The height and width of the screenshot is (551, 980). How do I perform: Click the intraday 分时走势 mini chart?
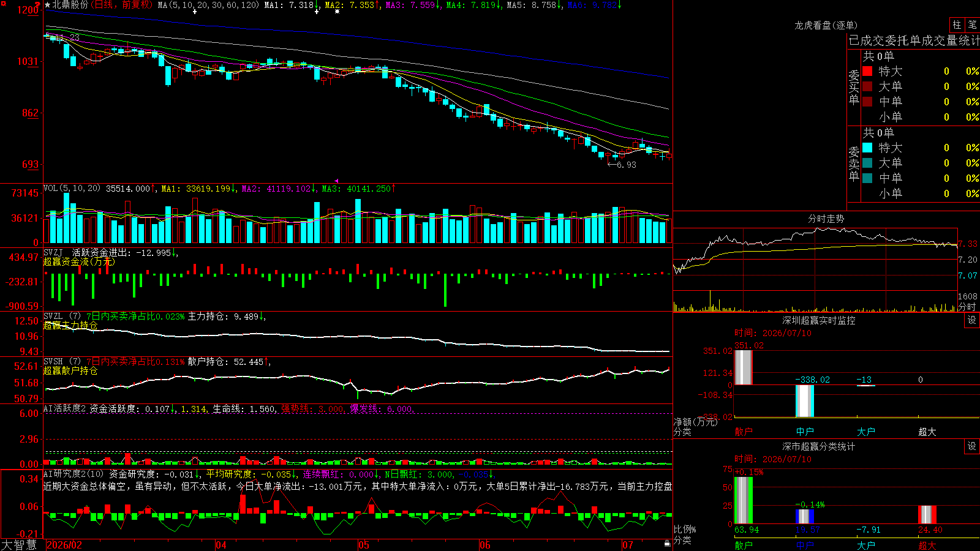point(815,269)
